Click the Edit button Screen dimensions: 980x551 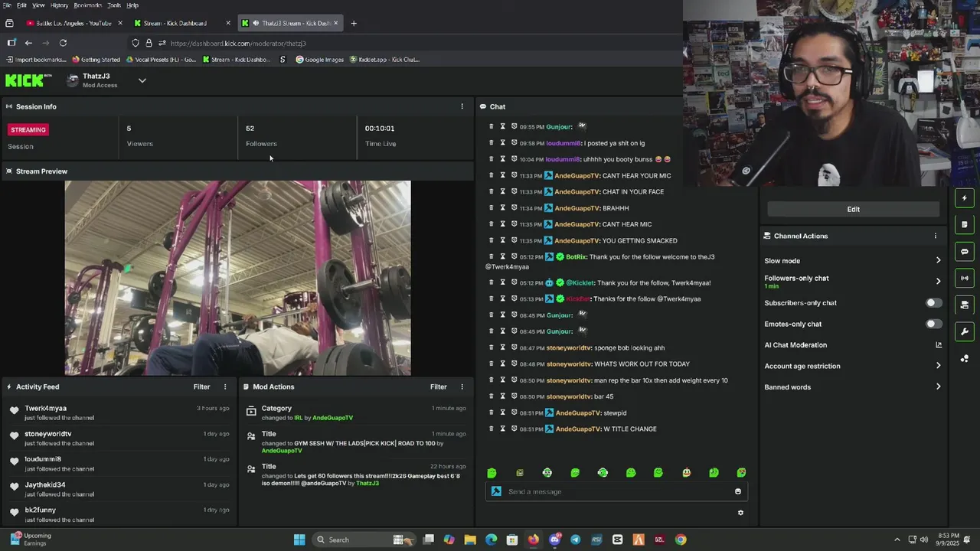coord(853,209)
